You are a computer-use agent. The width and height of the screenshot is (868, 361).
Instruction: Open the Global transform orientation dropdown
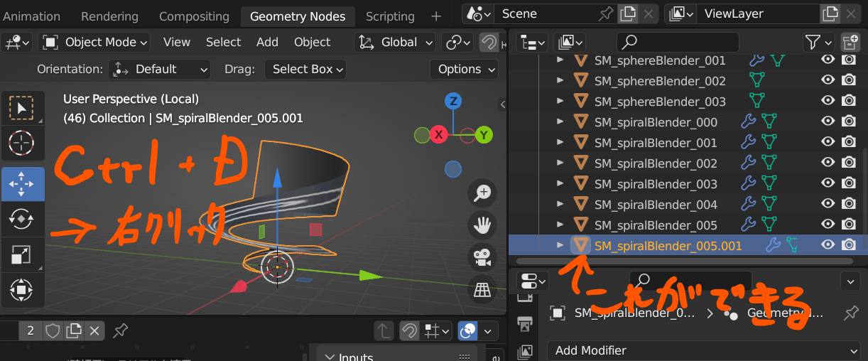click(395, 43)
